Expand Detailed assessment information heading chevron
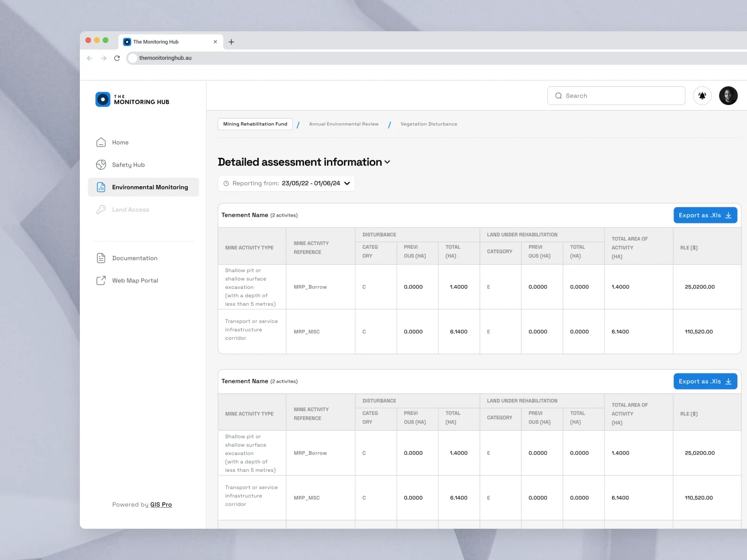The height and width of the screenshot is (560, 747). click(387, 162)
